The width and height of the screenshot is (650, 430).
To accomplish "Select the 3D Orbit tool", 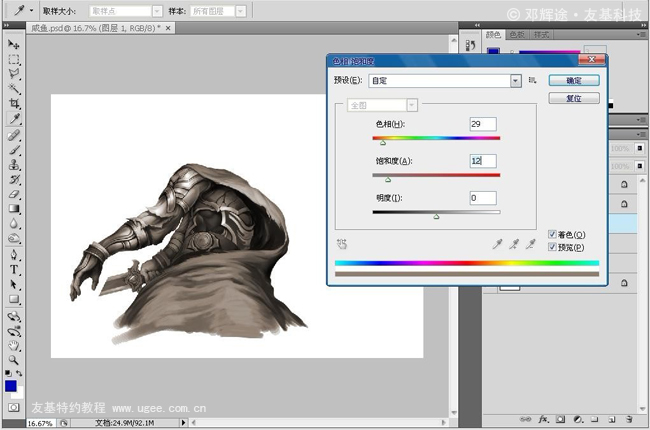I will (14, 331).
